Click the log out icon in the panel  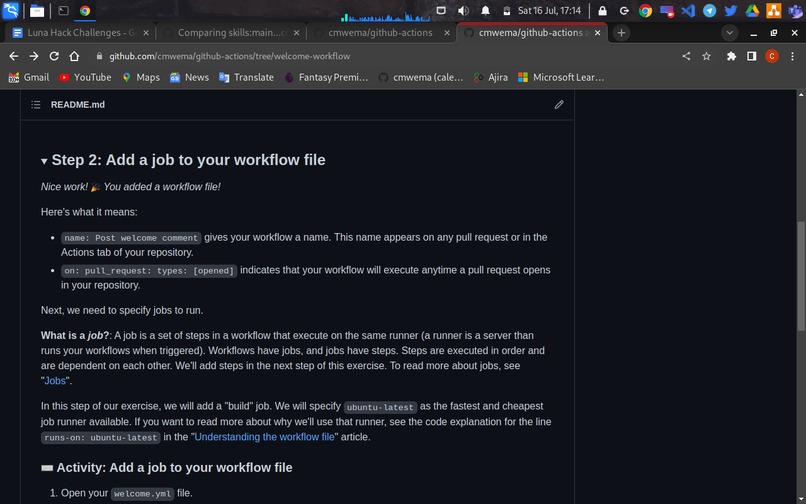coord(624,10)
